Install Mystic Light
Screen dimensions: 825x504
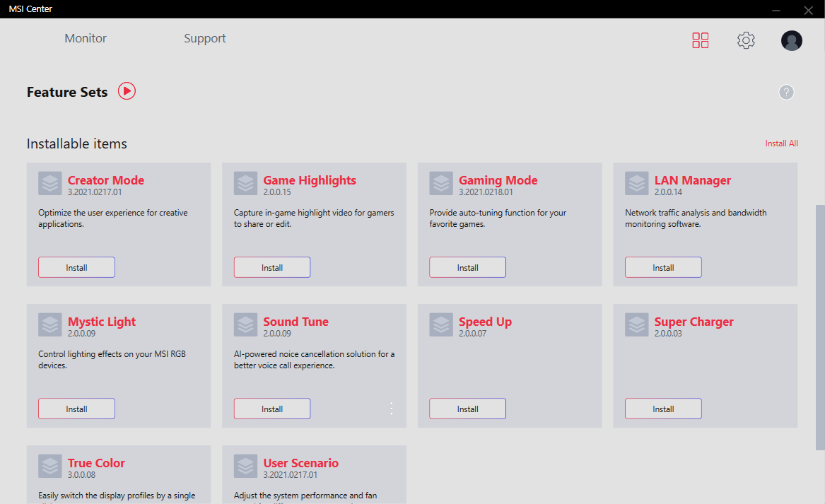(x=76, y=409)
